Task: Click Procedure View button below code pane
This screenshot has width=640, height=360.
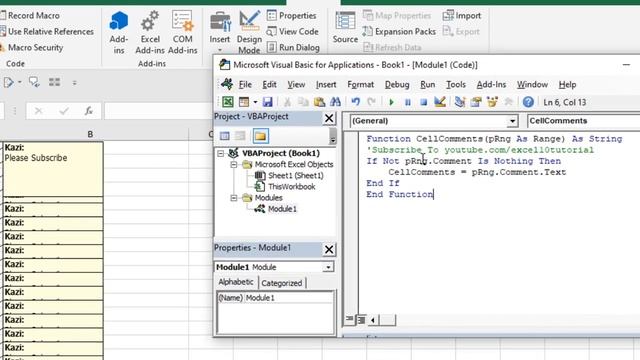Action: click(x=349, y=320)
